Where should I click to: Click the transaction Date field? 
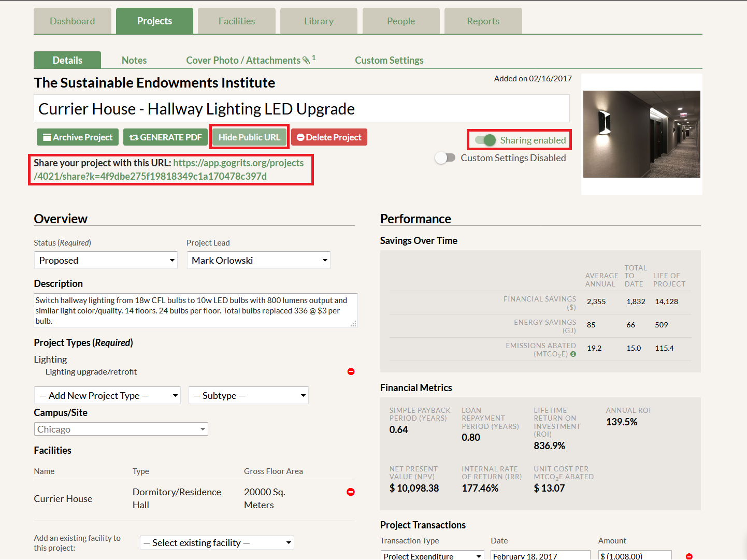click(540, 555)
